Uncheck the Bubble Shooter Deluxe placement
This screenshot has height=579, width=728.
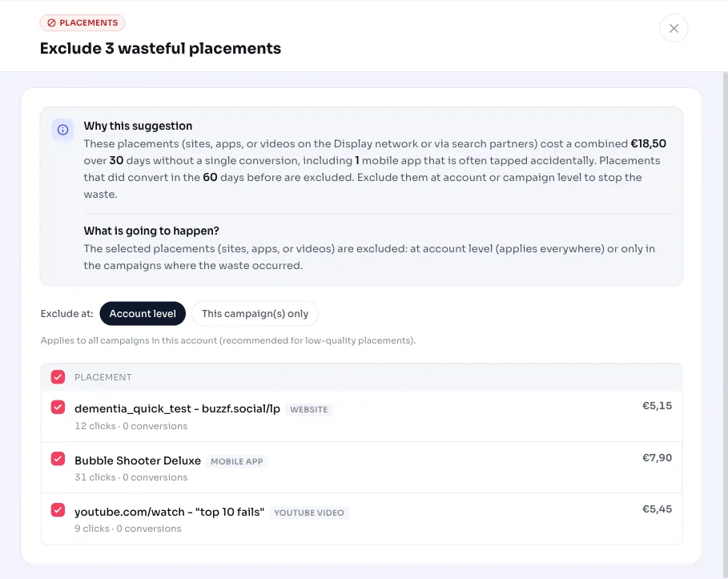point(58,459)
